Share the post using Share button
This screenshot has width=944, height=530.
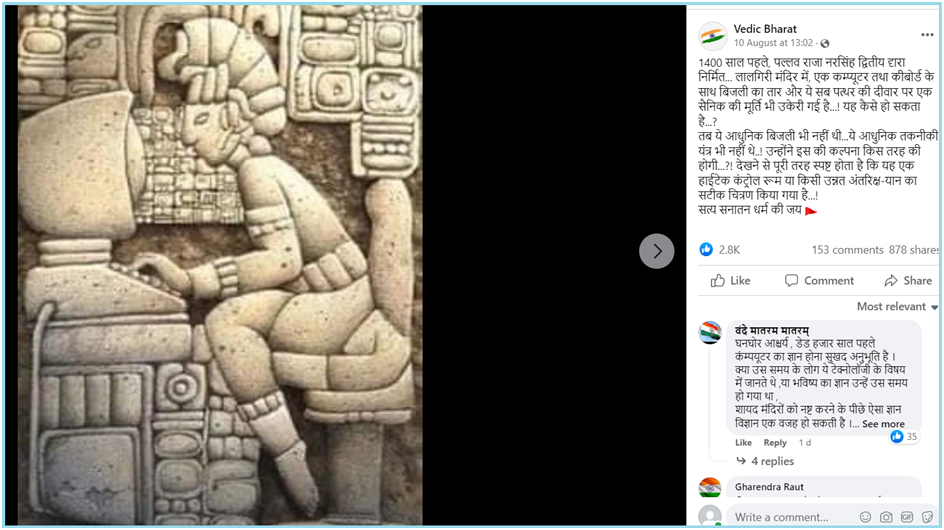[908, 281]
